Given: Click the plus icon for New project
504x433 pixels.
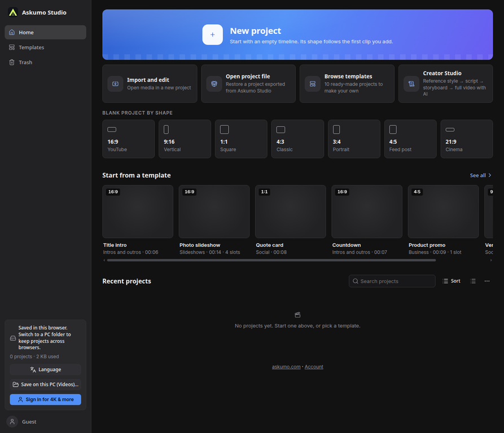Looking at the screenshot, I should pos(212,34).
